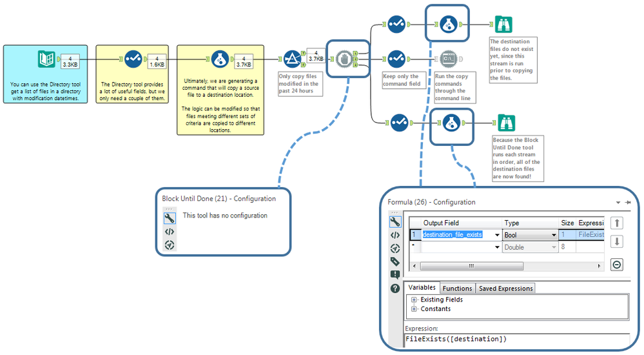The height and width of the screenshot is (355, 644).
Task: Click the Type column header
Action: tap(530, 223)
